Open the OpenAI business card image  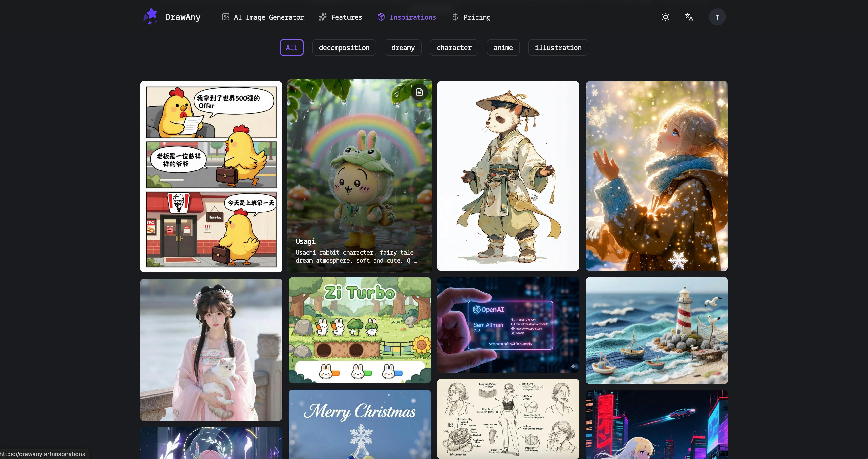click(508, 324)
